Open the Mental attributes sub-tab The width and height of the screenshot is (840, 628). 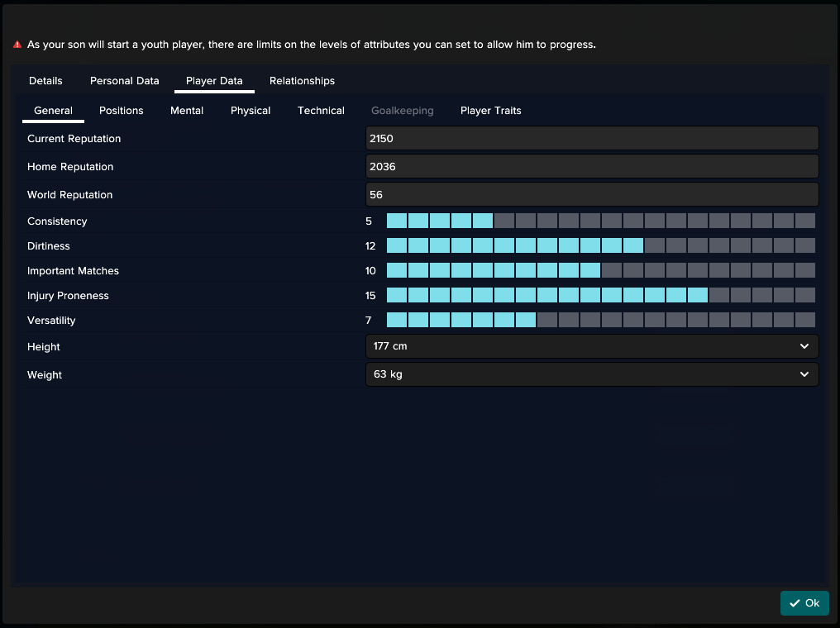click(187, 111)
